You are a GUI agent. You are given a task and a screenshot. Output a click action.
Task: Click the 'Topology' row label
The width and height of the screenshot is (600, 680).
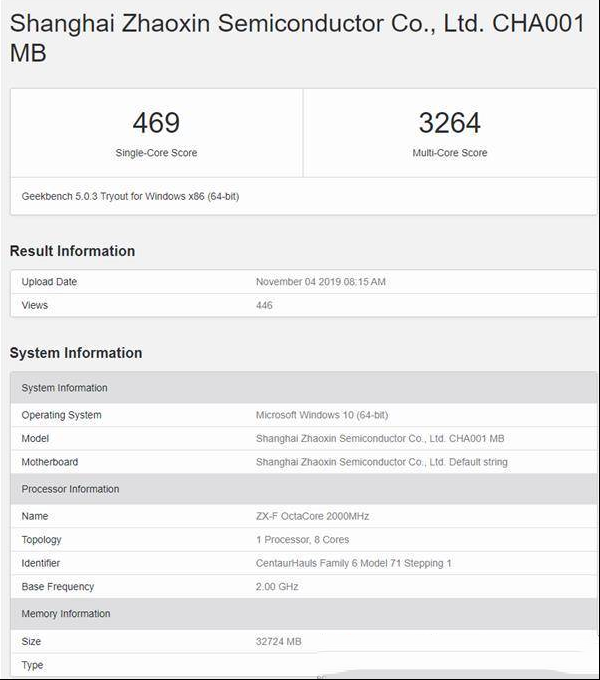41,540
